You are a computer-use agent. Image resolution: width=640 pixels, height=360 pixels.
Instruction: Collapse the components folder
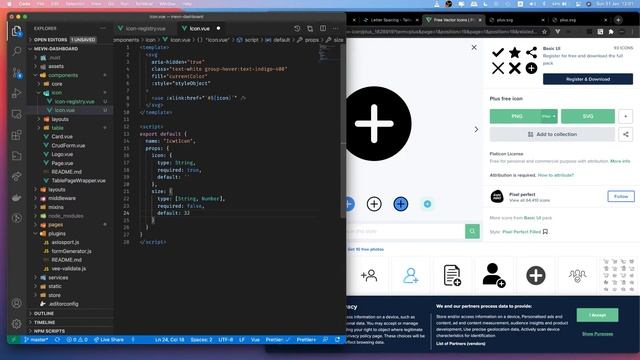click(x=36, y=75)
